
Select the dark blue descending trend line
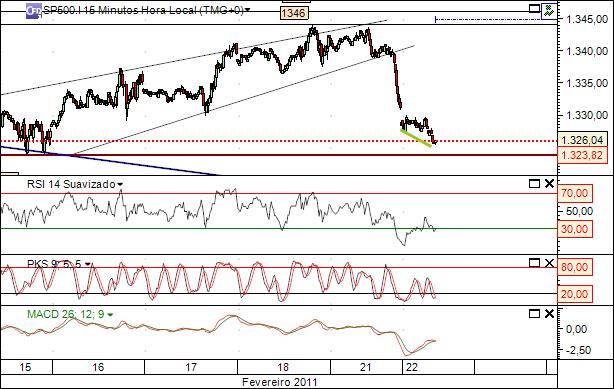coord(110,161)
